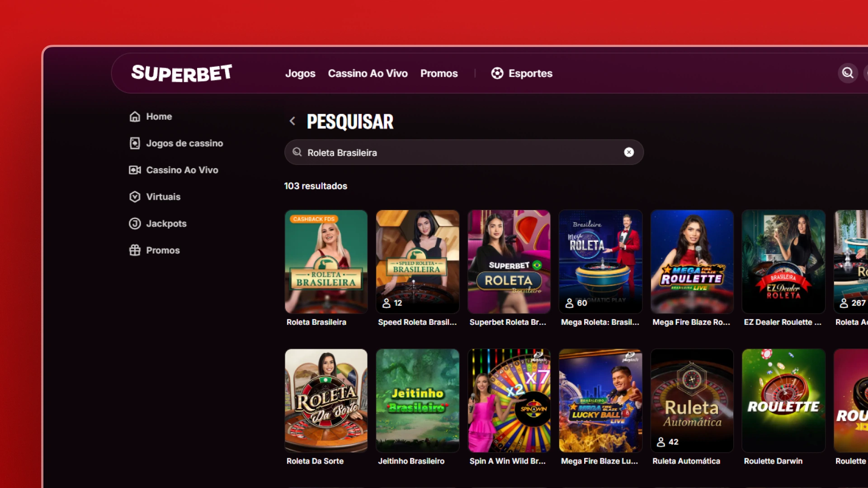This screenshot has width=868, height=488.
Task: Click the Superbet logo
Action: click(182, 73)
